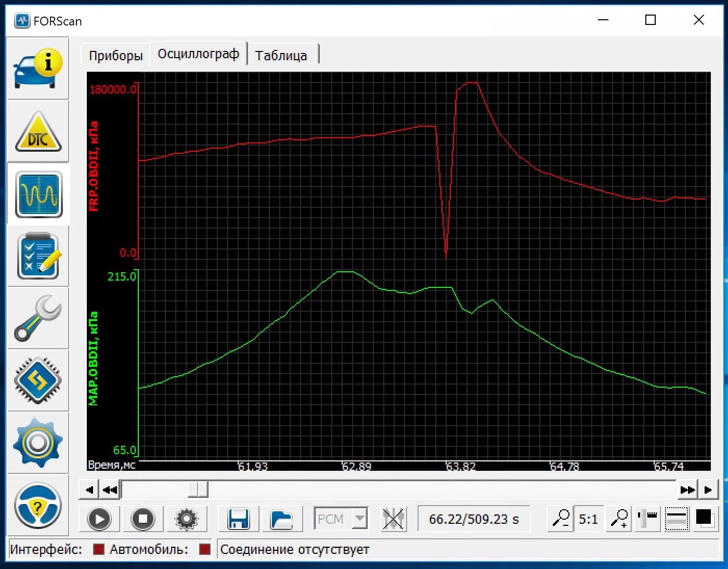Click the MAP.OBDII green axis label
This screenshot has height=569, width=728.
(94, 359)
